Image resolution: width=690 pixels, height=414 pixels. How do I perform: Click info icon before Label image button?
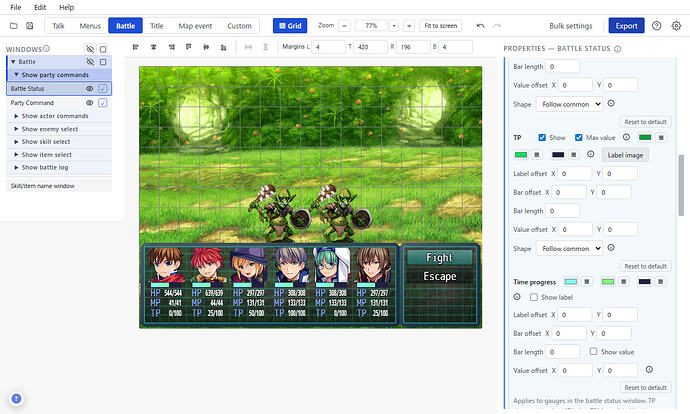(591, 154)
